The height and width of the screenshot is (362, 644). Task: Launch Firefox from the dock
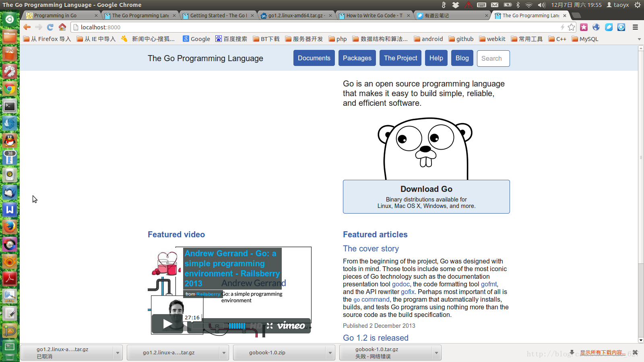(x=10, y=226)
